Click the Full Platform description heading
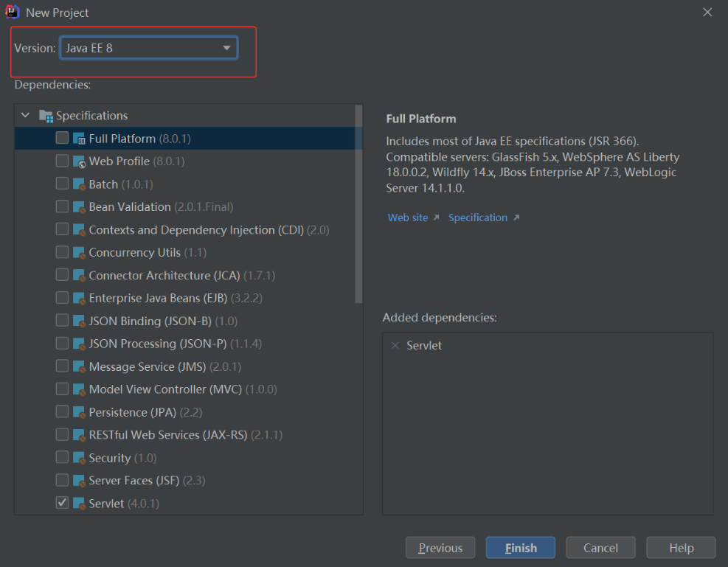The width and height of the screenshot is (728, 567). (421, 119)
